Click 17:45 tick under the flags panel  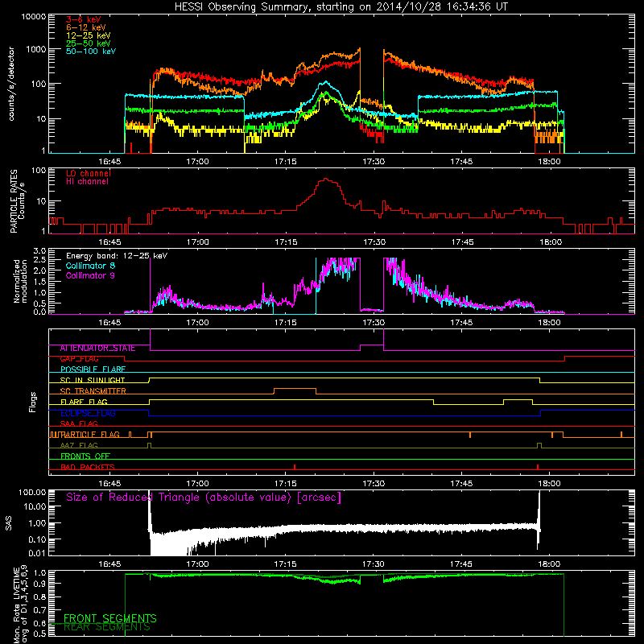tap(461, 484)
